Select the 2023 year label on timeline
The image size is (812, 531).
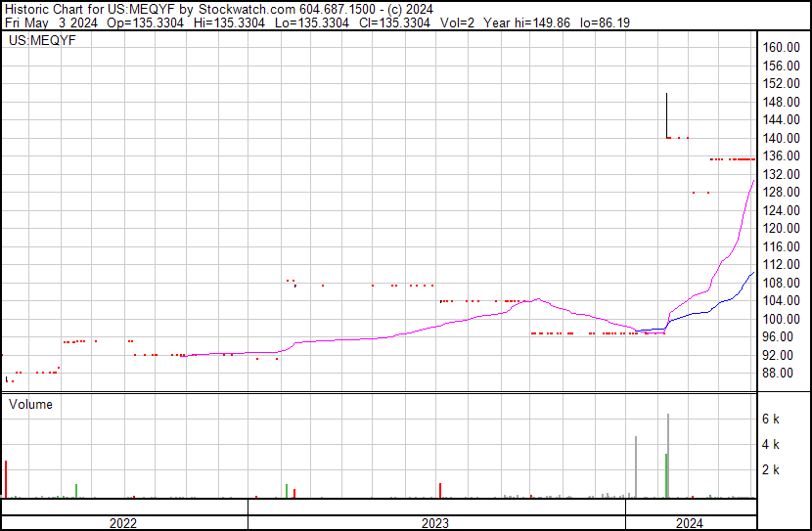(435, 523)
